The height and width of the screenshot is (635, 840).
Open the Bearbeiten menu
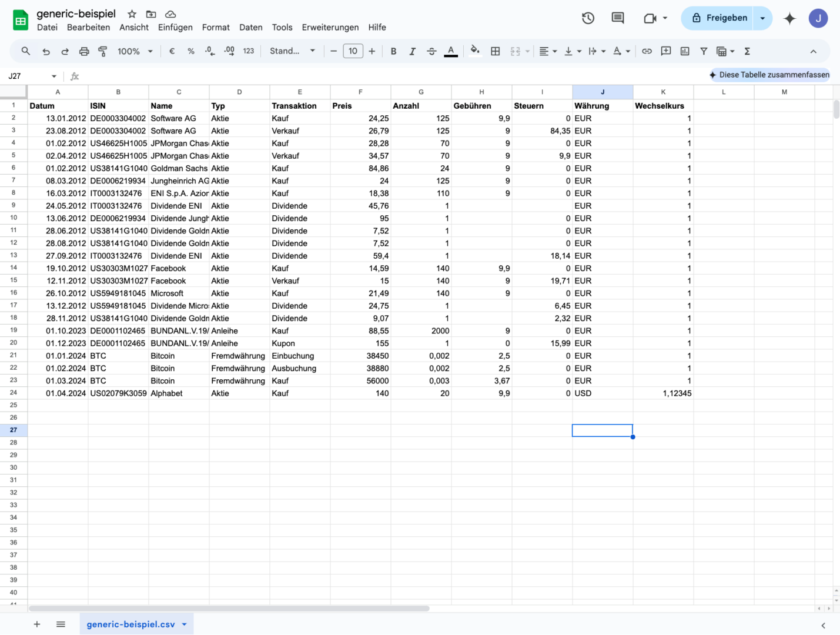click(88, 28)
